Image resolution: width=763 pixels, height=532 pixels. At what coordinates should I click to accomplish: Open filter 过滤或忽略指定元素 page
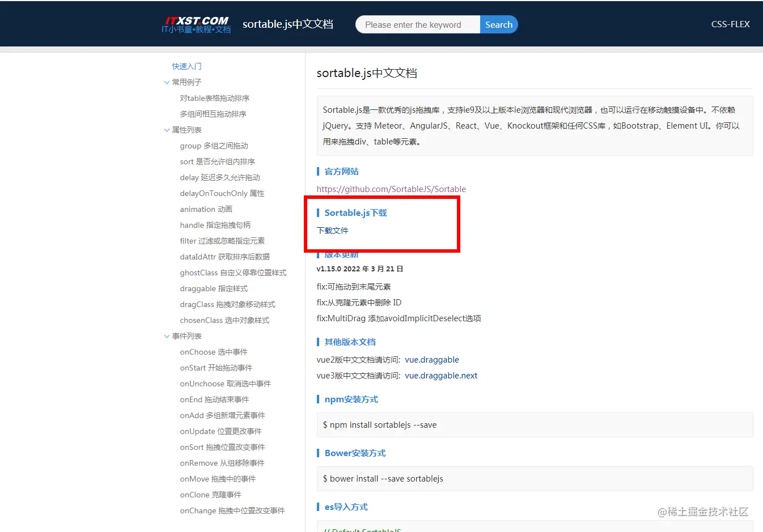(x=222, y=241)
